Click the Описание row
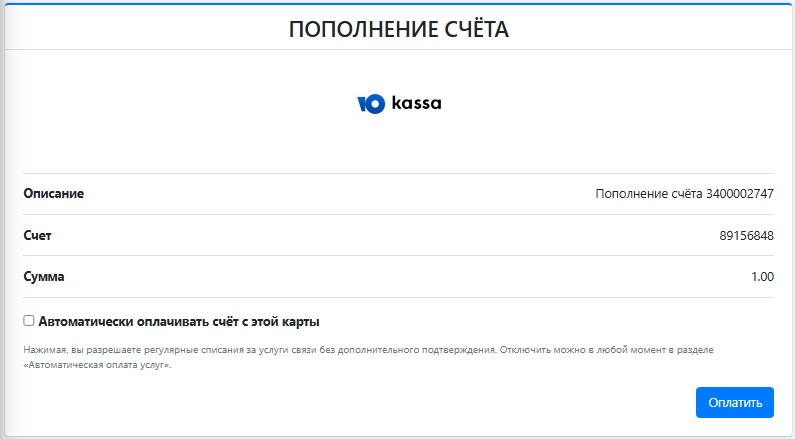 399,194
